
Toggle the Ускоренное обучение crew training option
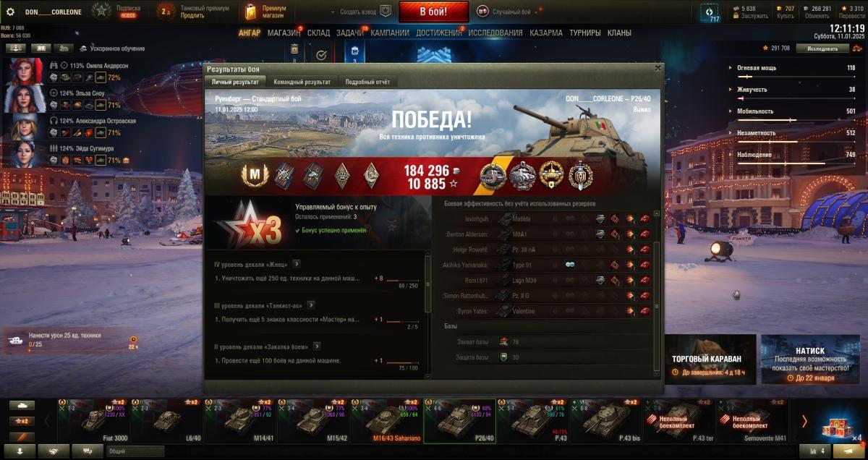pyautogui.click(x=83, y=48)
